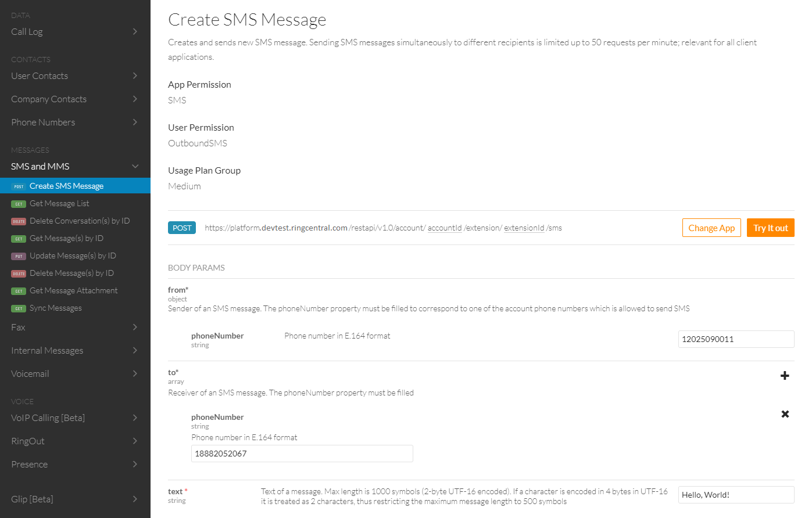Focus the from phoneNumber input field
812x518 pixels.
pos(736,339)
